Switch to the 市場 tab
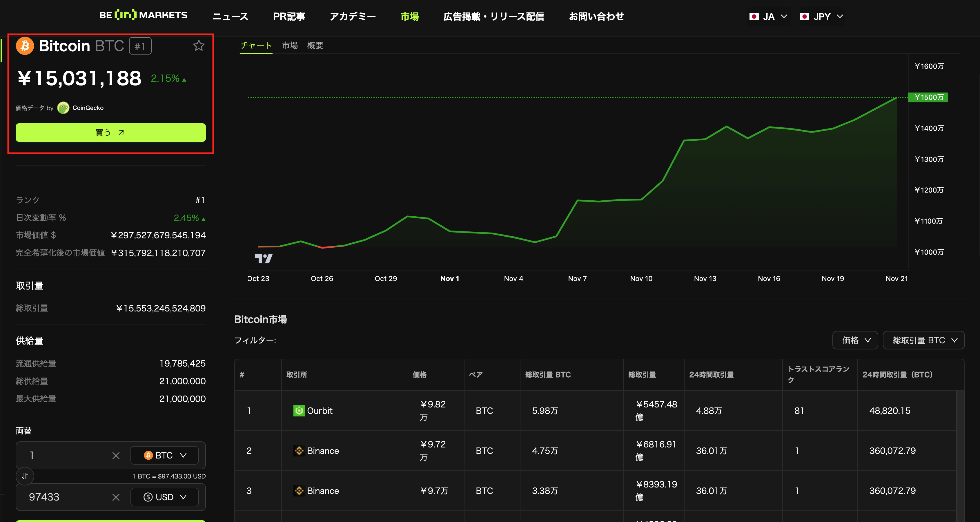 [290, 46]
